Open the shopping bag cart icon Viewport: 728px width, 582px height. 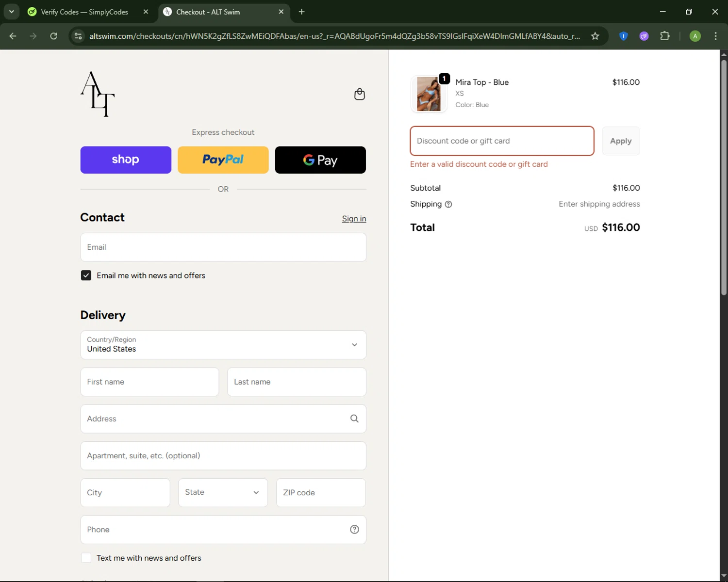tap(360, 94)
